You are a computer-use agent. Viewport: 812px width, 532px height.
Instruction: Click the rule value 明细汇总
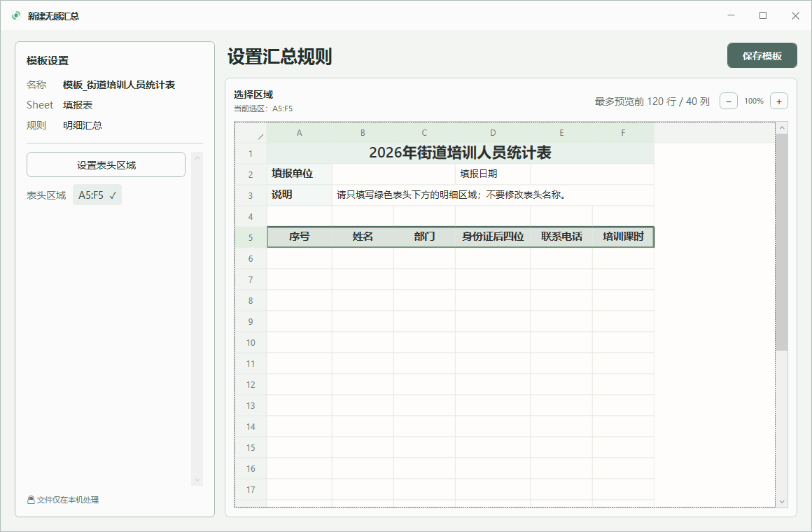(83, 125)
